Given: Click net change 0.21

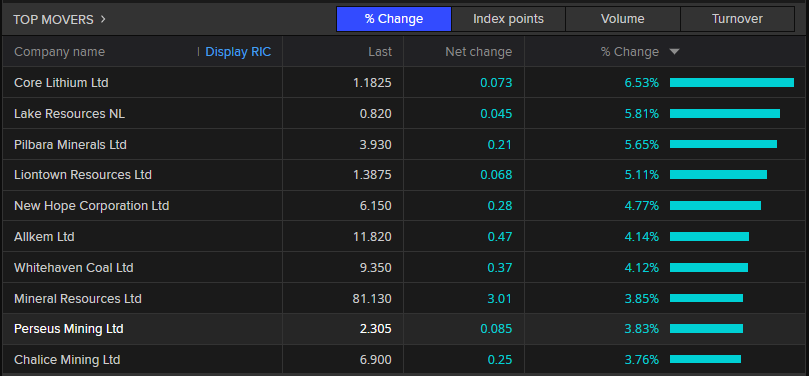Looking at the screenshot, I should click(500, 144).
